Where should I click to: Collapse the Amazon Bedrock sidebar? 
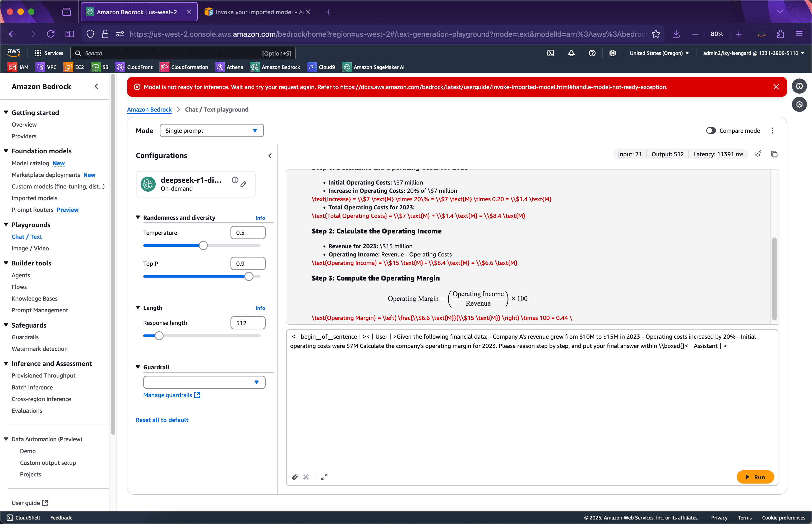(x=96, y=86)
